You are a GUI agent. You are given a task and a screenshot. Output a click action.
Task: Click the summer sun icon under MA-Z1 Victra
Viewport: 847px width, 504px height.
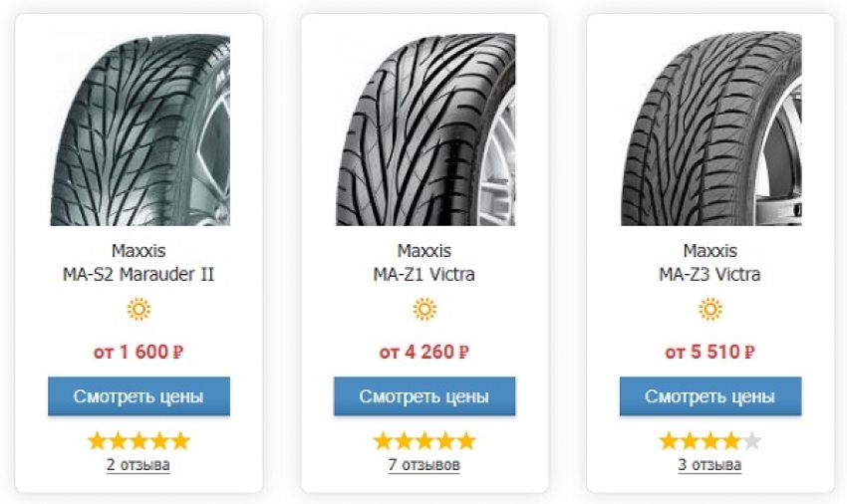pos(424,309)
